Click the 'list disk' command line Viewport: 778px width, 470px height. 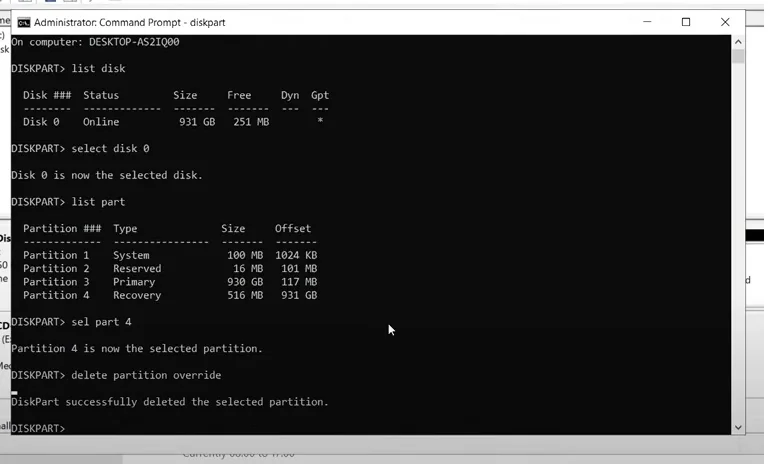point(68,69)
